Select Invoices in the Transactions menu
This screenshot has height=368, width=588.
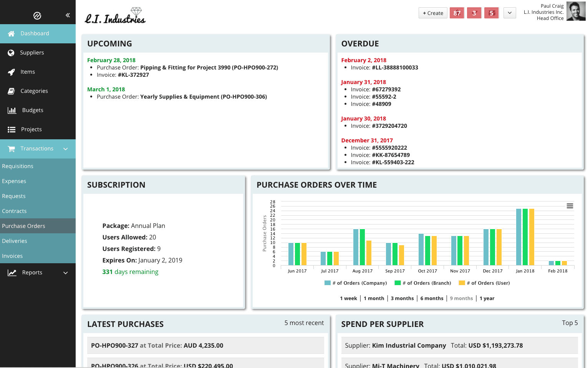pyautogui.click(x=12, y=256)
